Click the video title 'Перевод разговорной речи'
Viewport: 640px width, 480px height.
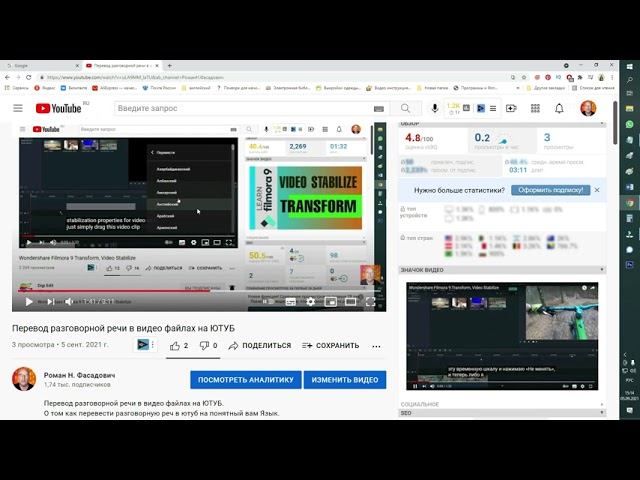(123, 328)
